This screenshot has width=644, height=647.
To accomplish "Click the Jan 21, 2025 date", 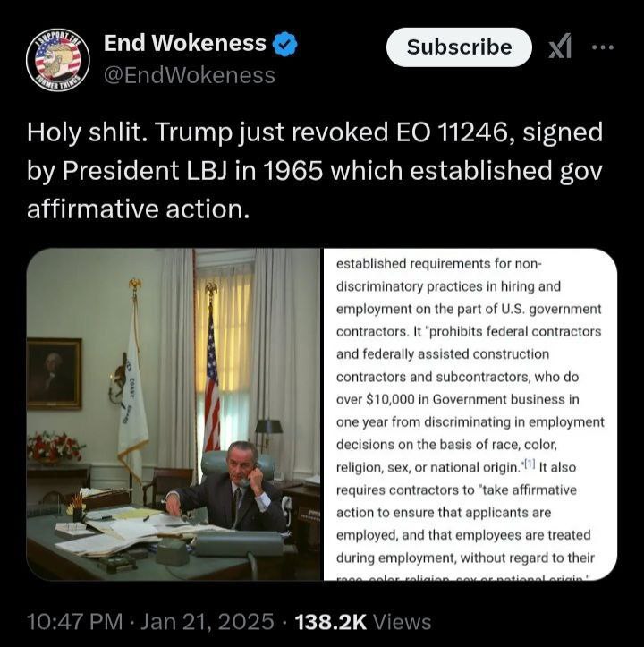I will [x=208, y=622].
